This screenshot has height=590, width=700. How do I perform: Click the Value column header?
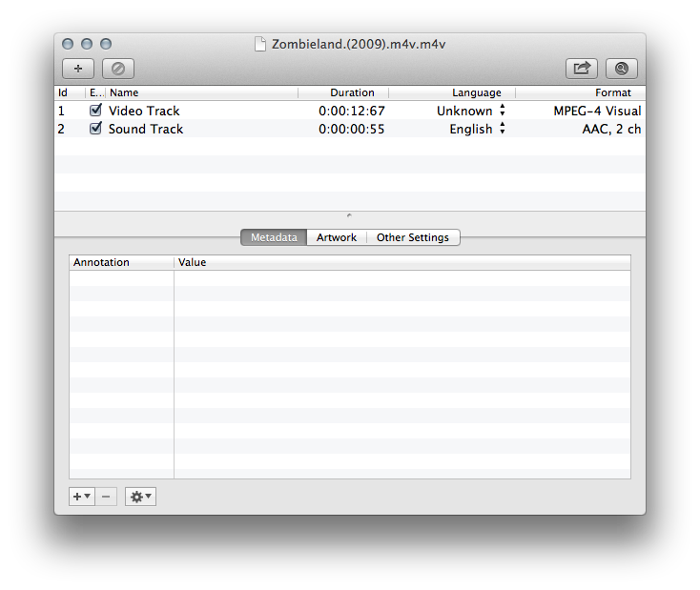[402, 262]
